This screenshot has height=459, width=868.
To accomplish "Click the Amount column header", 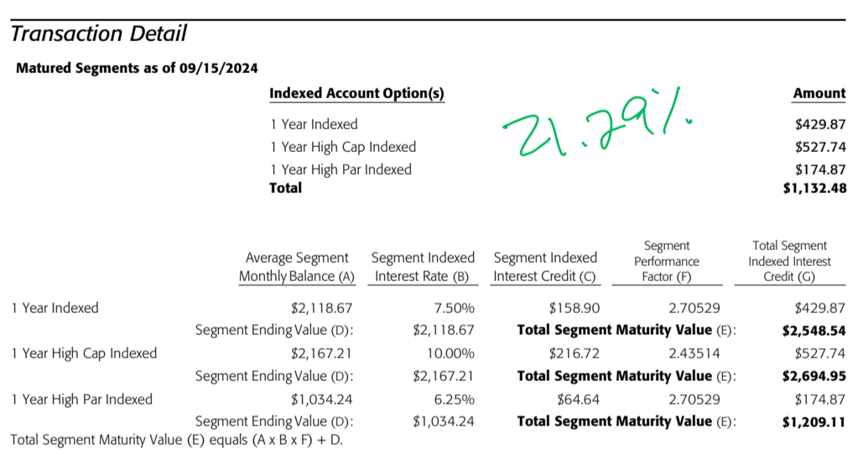I will (x=819, y=93).
